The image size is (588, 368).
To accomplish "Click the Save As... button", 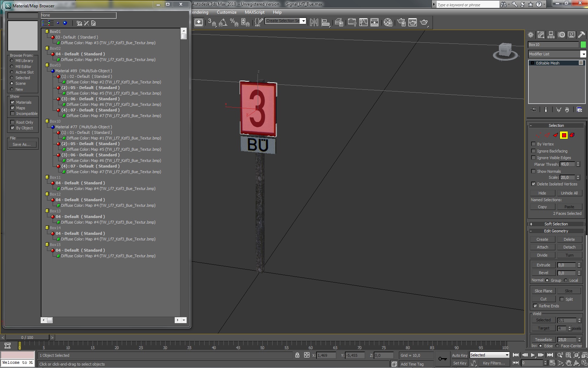I will [21, 144].
